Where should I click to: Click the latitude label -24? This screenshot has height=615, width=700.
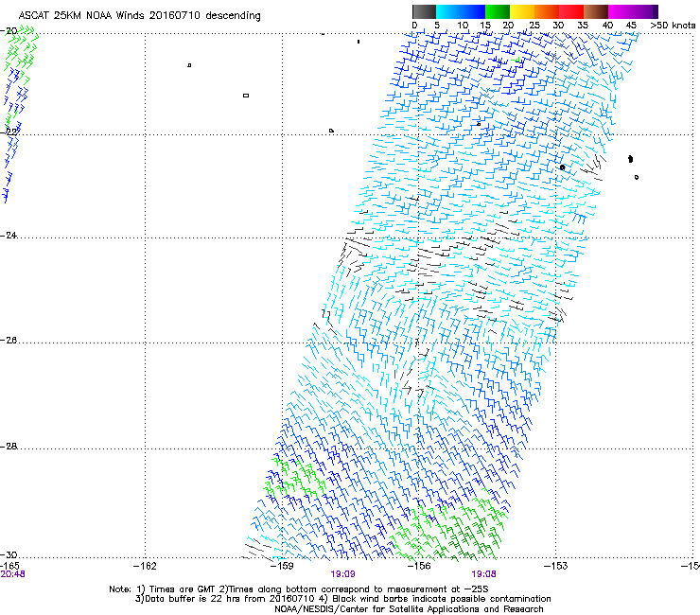click(x=9, y=235)
